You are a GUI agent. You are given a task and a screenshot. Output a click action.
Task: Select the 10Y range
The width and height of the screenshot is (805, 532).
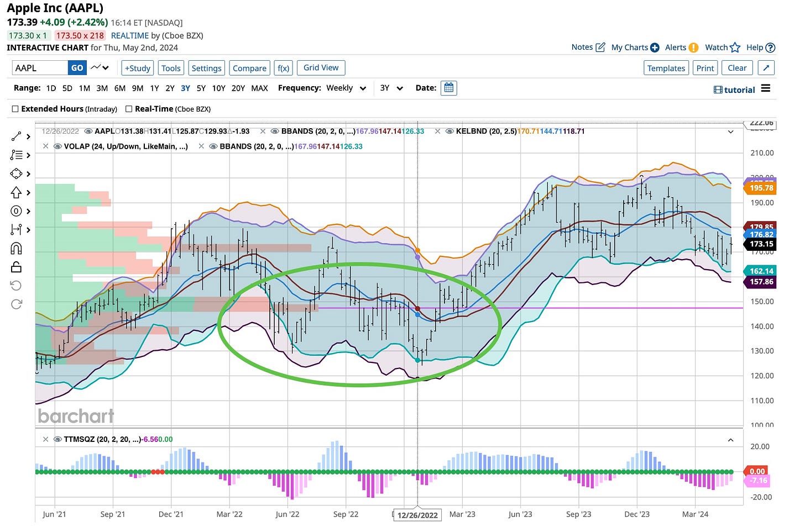(x=219, y=88)
